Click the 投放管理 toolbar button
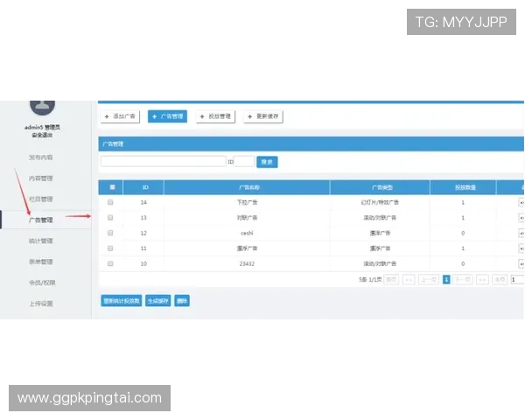This screenshot has width=525, height=420. click(x=215, y=115)
